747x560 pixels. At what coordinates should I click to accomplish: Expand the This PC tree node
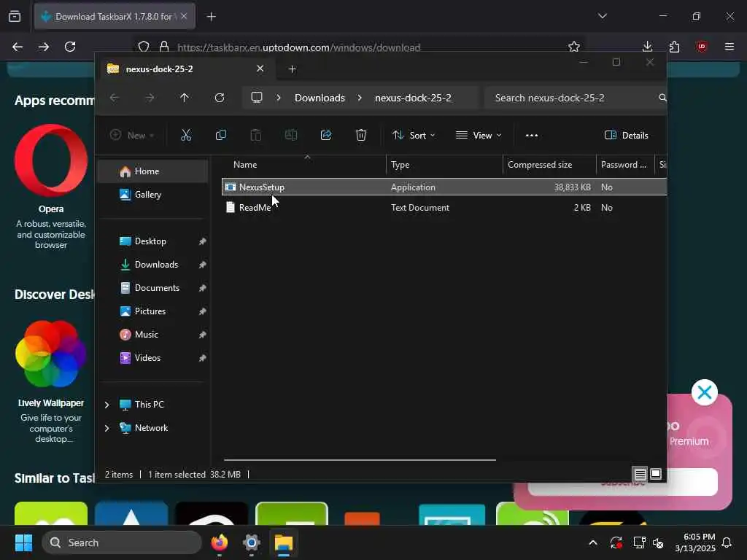click(107, 405)
